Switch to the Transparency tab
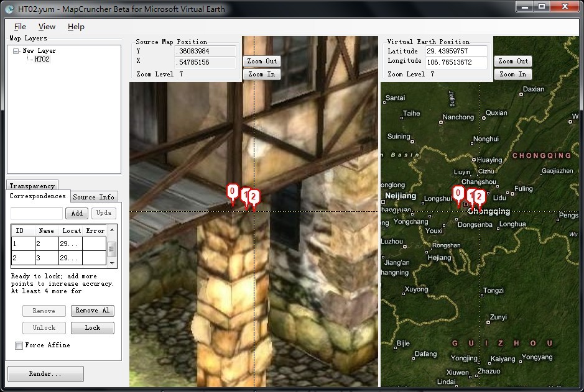This screenshot has width=584, height=392. coord(32,185)
